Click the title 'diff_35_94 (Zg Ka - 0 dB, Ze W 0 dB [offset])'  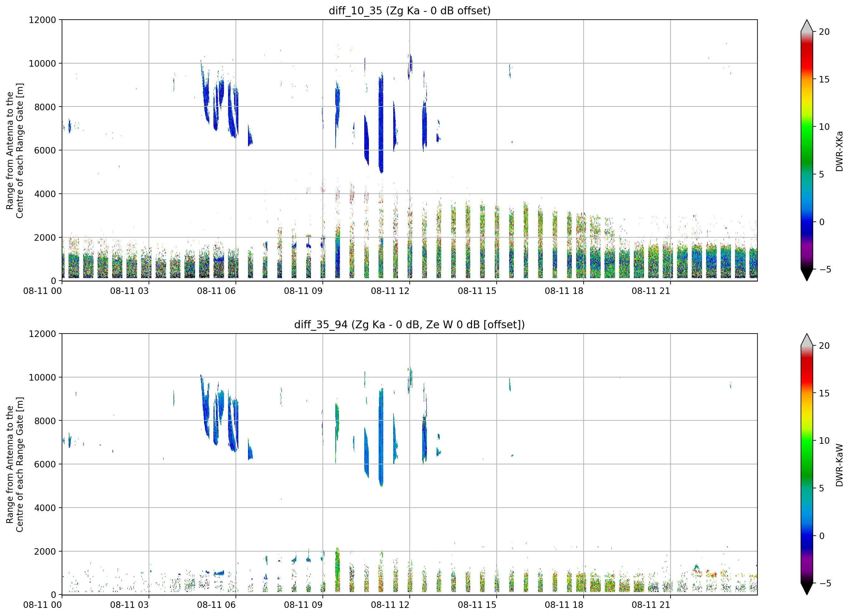[410, 325]
